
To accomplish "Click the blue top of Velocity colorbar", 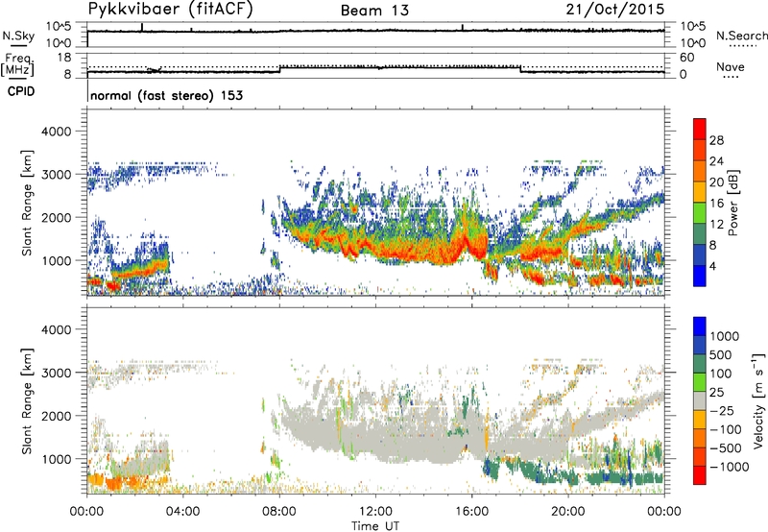I will [x=700, y=326].
